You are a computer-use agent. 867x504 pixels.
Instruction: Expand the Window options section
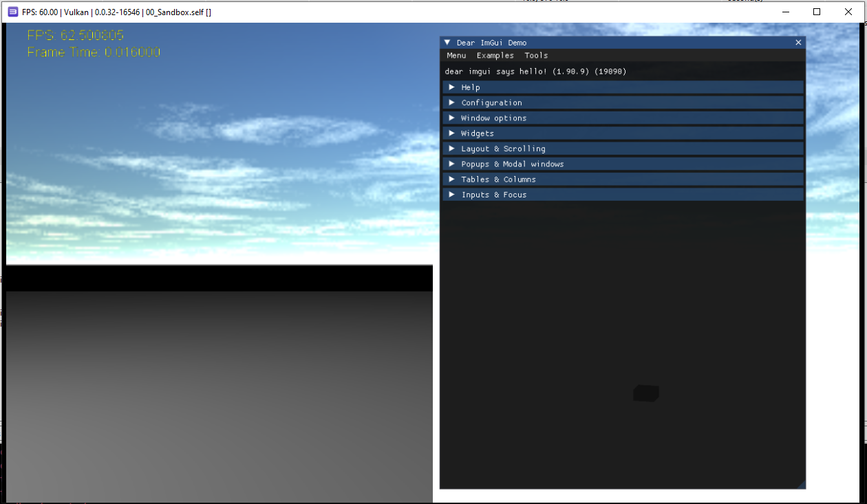coord(493,118)
